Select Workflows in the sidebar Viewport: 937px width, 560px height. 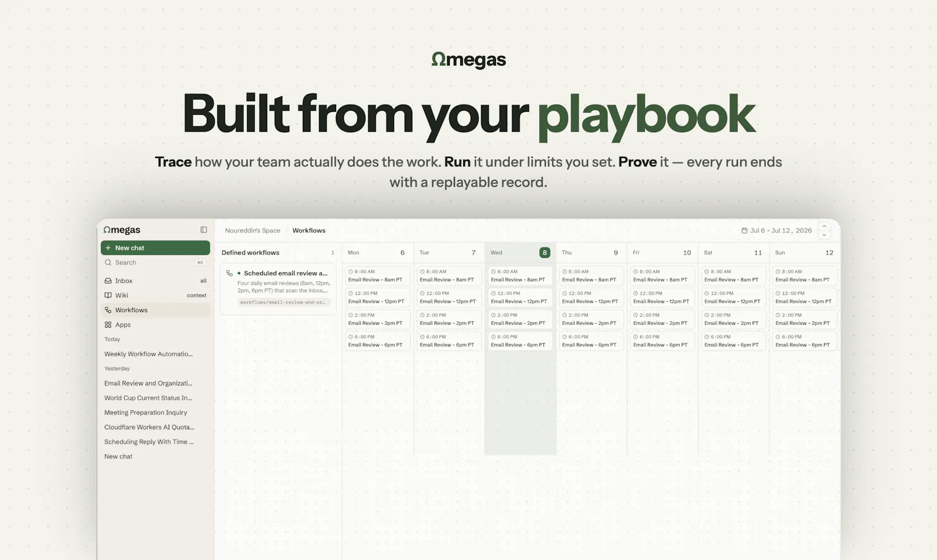155,310
